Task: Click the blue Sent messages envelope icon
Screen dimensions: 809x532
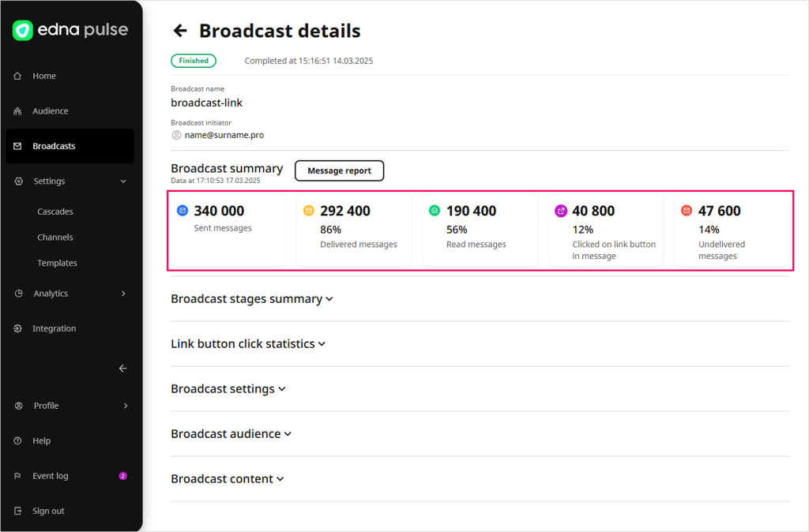Action: tap(182, 211)
